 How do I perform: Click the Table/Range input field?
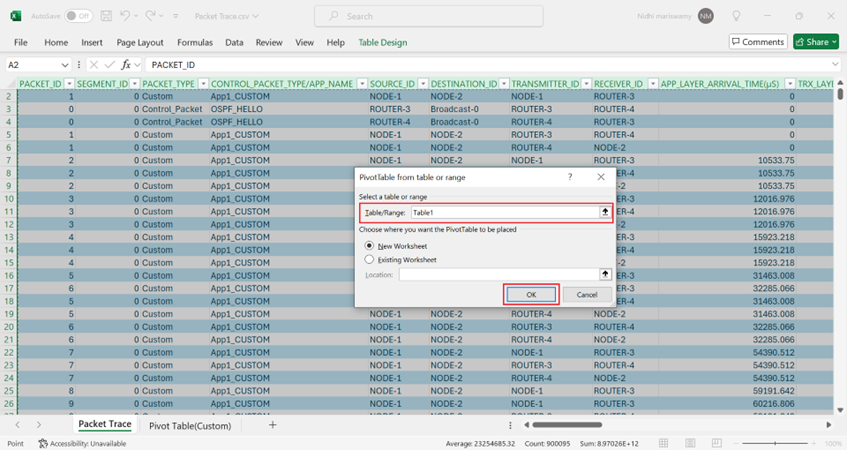pos(503,212)
